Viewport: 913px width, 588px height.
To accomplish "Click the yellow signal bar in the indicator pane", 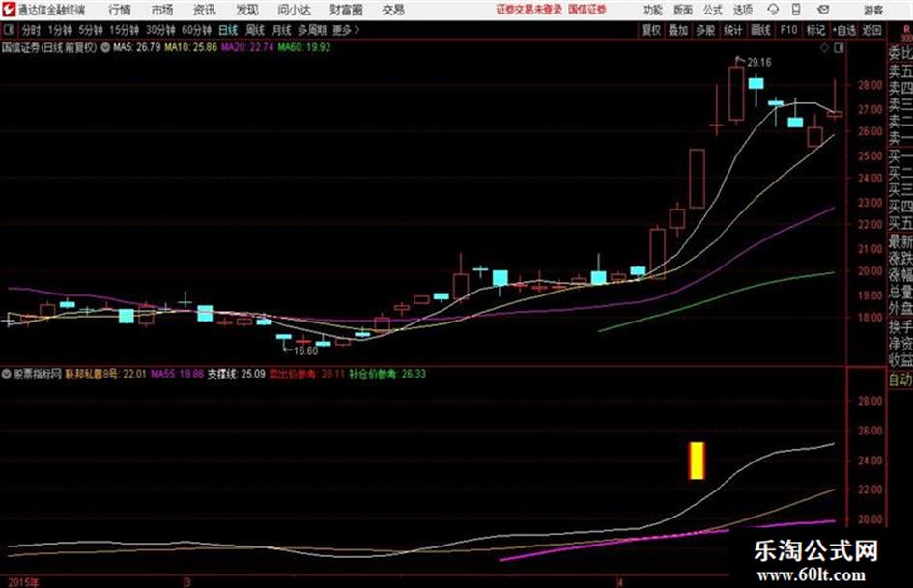I will click(697, 461).
